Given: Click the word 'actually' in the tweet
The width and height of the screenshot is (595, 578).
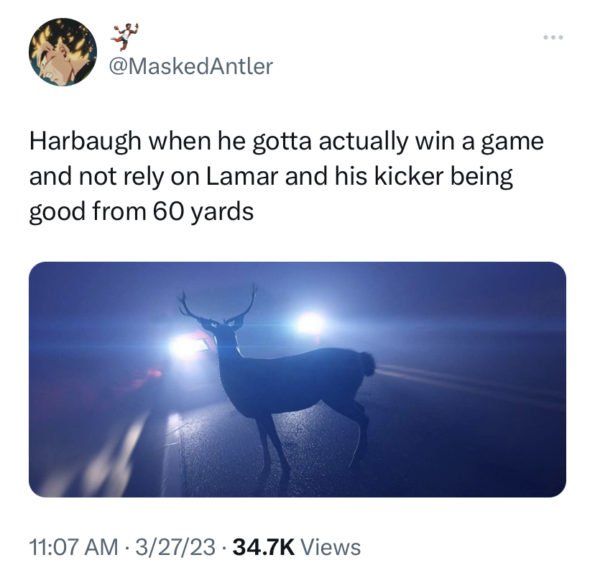Looking at the screenshot, I should click(x=364, y=142).
